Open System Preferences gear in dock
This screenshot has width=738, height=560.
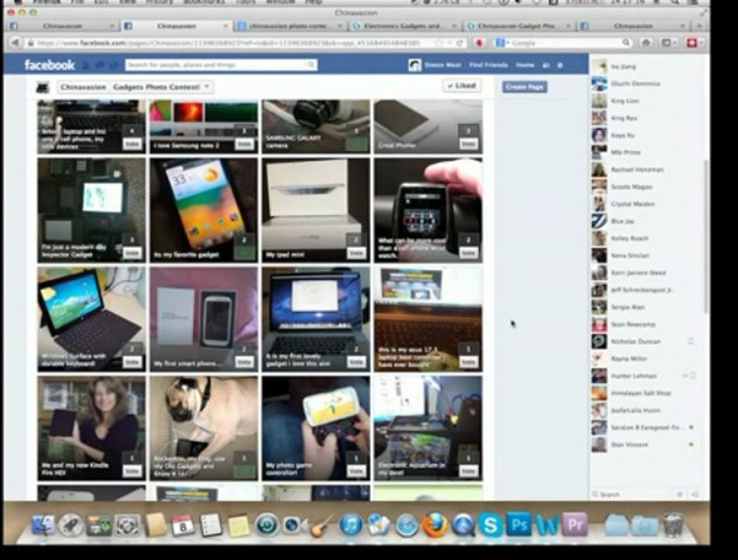coord(128,525)
